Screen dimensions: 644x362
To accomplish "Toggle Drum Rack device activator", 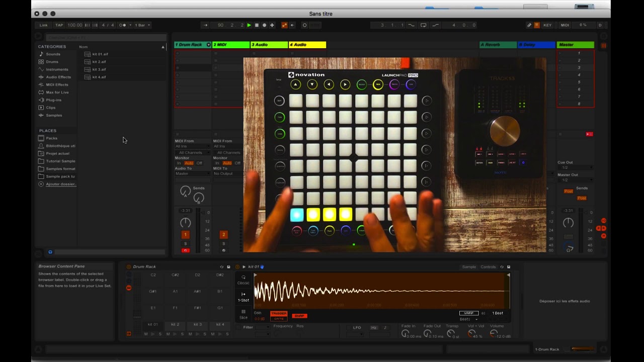I will 129,267.
